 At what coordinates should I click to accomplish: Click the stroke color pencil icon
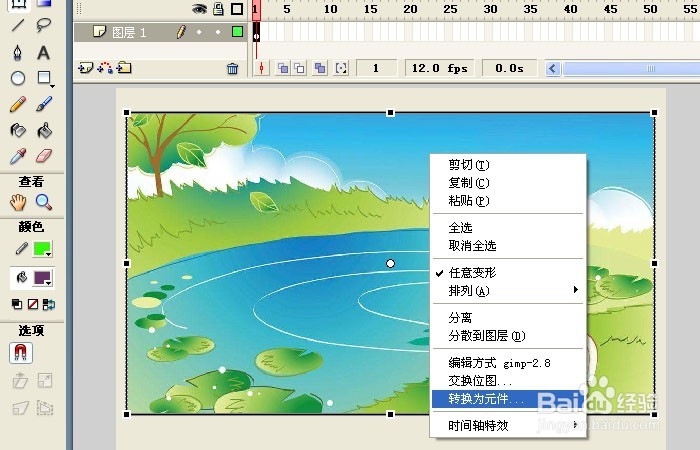21,249
